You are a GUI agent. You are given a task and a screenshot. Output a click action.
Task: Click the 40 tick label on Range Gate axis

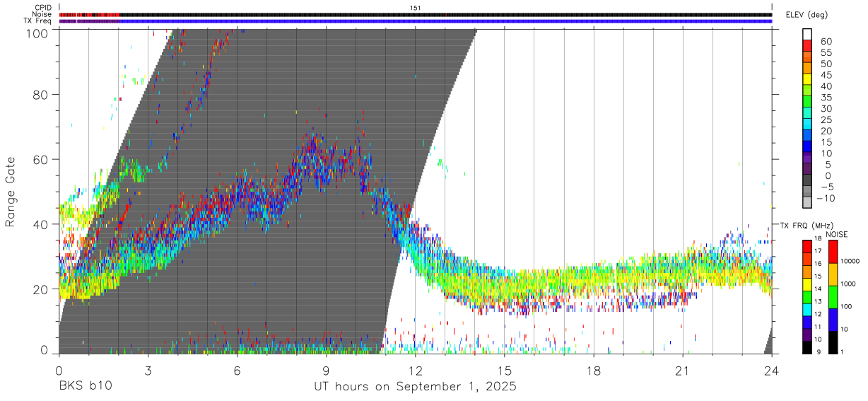coord(42,224)
